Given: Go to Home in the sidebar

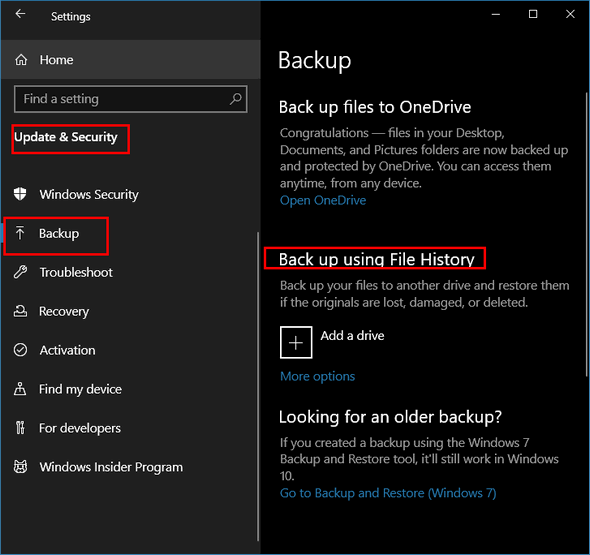Looking at the screenshot, I should pyautogui.click(x=131, y=60).
